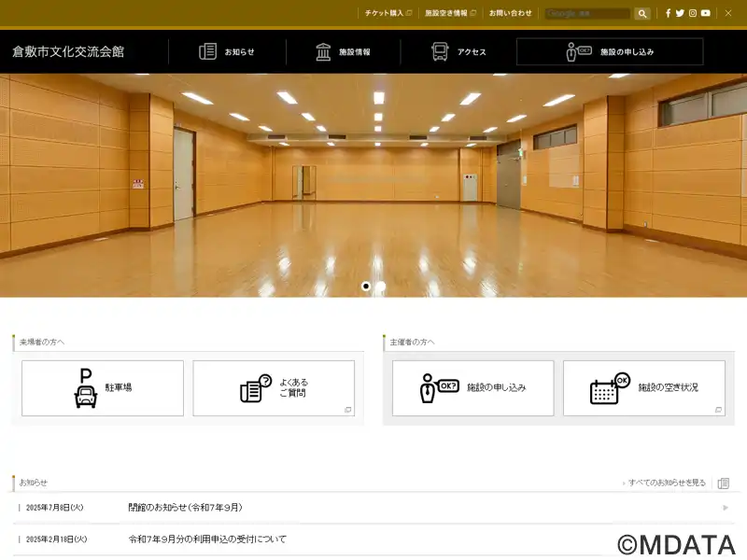This screenshot has height=560, width=747.
Task: Open the よくあるご質問 FAQ card
Action: pos(274,388)
